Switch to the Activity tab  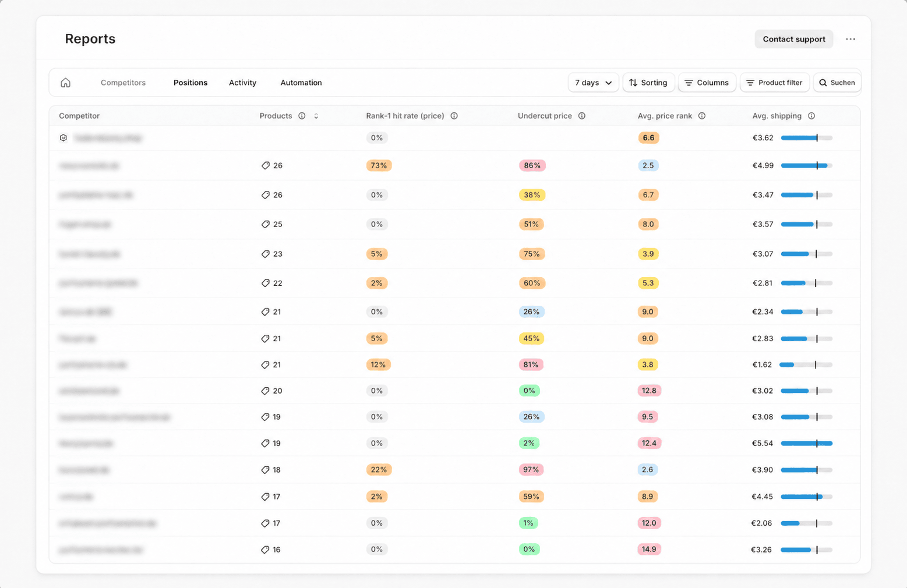[242, 83]
